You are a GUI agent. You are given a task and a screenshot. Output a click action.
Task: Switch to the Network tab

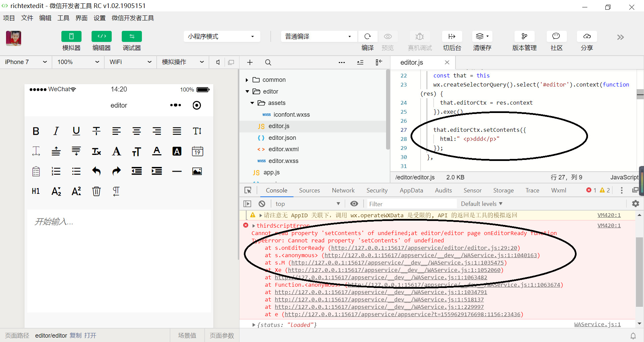coord(343,190)
